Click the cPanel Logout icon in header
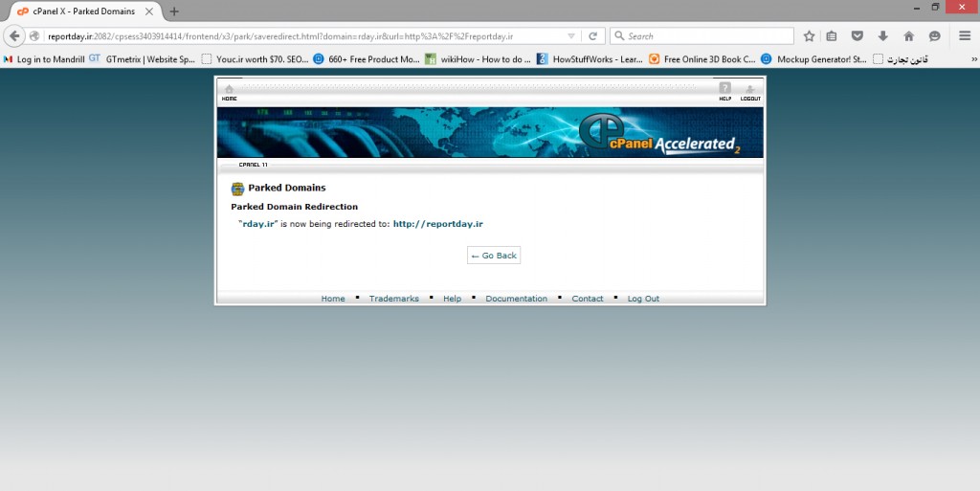The width and height of the screenshot is (980, 491). [x=750, y=91]
